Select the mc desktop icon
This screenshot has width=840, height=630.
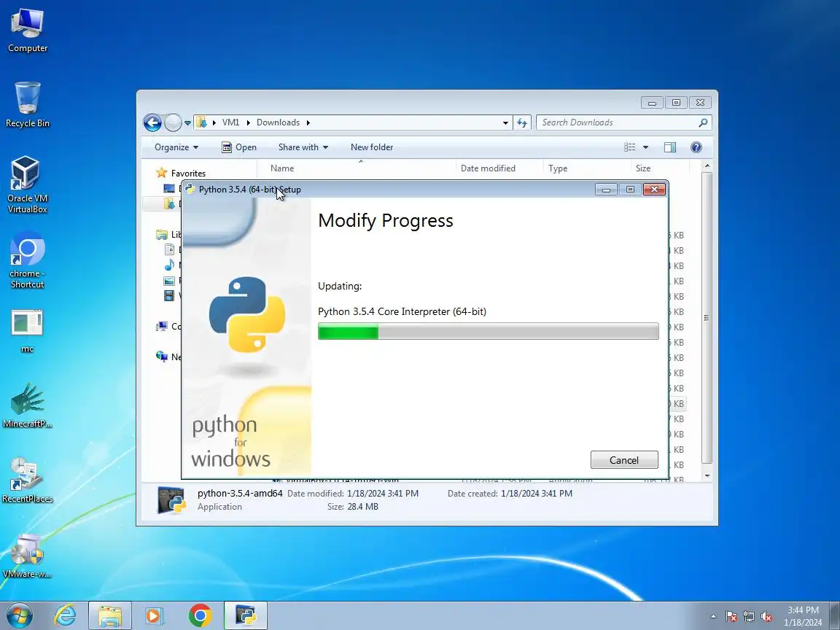tap(27, 332)
